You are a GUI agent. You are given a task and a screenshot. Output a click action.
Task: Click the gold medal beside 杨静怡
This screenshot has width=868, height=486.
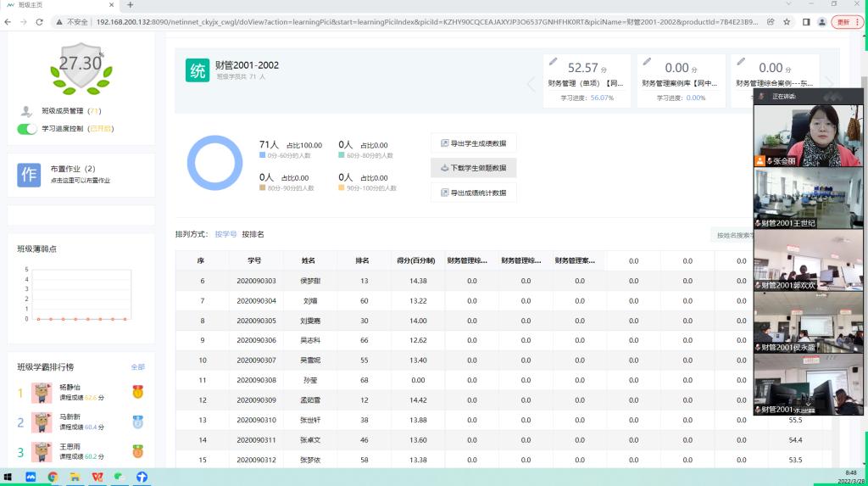click(x=137, y=392)
